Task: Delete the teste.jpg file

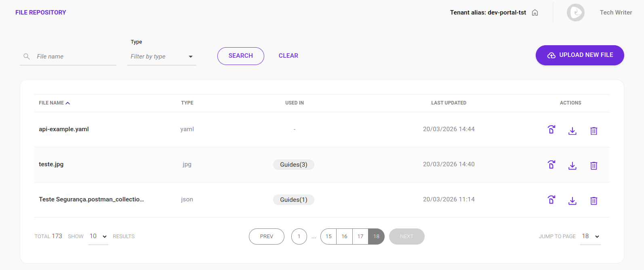Action: click(593, 166)
